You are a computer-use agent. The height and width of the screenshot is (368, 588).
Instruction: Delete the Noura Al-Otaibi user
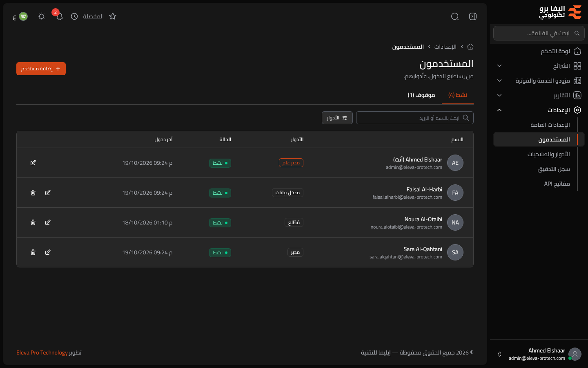pos(33,222)
